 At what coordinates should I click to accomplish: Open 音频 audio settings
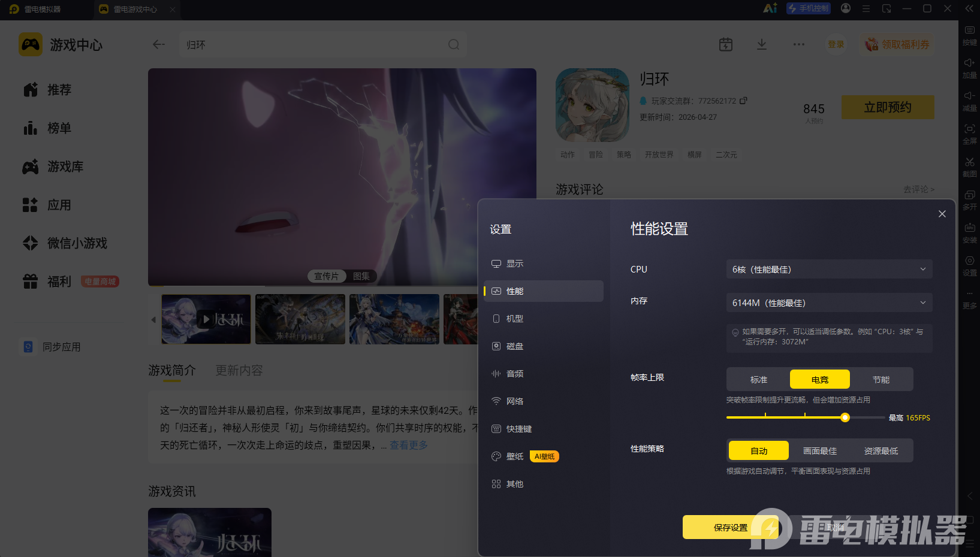[x=543, y=374]
